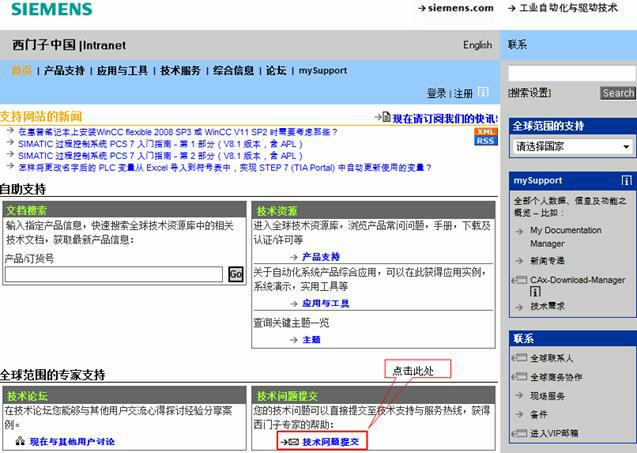Viewport: 637px width, 453px height.
Task: Click info icon next to 注册
Action: pos(483,92)
